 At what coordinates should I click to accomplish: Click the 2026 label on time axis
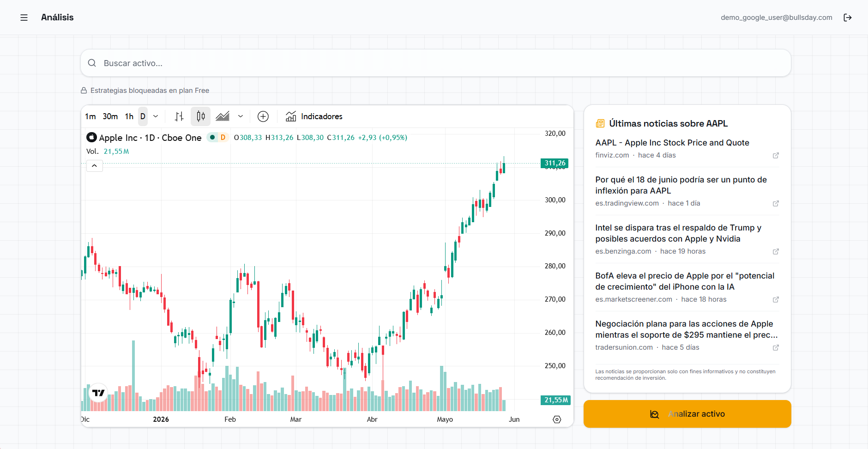(161, 419)
